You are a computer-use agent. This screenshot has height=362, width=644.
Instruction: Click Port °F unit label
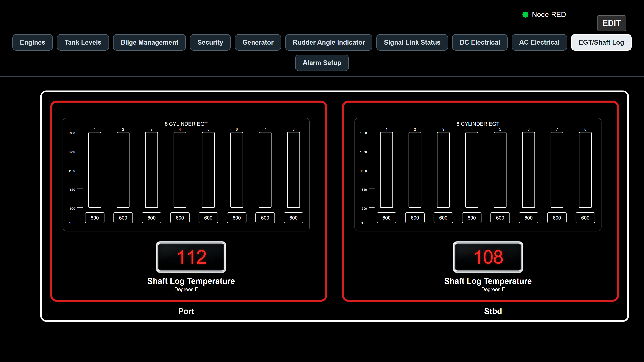coord(71,223)
